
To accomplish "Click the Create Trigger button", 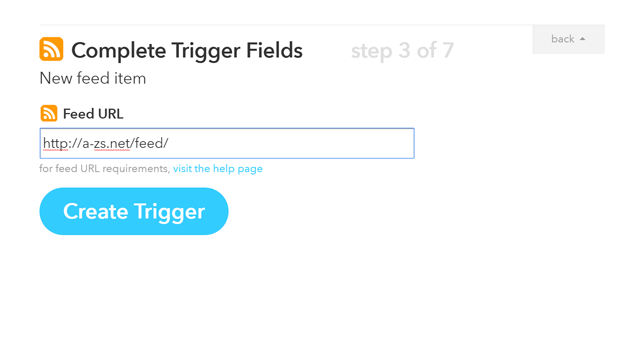I will 134,211.
